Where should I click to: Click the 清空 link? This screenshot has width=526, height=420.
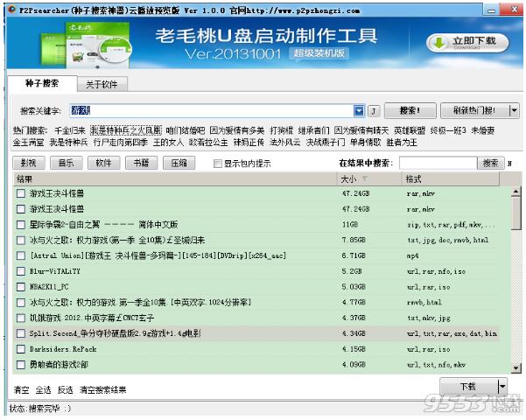[22, 389]
